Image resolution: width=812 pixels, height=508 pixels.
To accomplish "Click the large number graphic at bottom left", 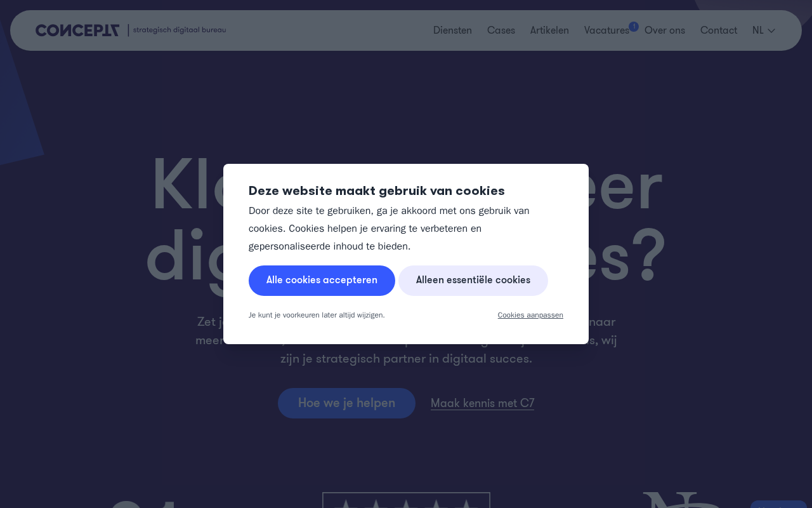I will pos(141,504).
